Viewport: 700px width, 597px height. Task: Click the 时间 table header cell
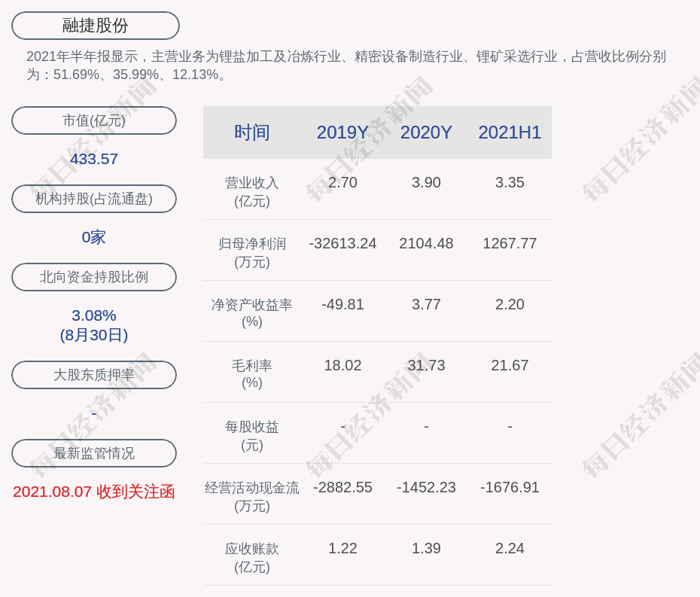(x=251, y=132)
